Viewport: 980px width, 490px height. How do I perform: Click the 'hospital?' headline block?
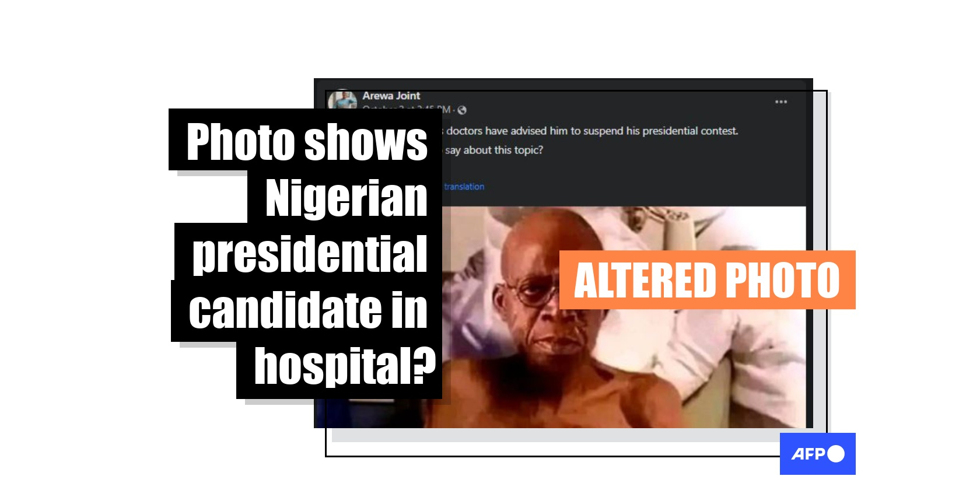point(339,369)
